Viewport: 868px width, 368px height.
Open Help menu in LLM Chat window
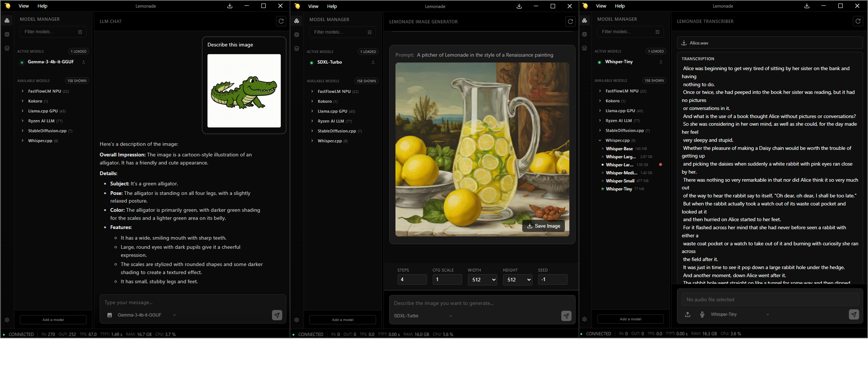[x=42, y=6]
